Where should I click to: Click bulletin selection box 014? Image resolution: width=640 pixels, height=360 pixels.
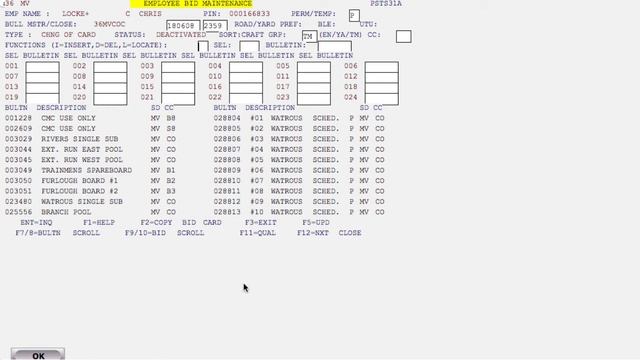tap(110, 88)
